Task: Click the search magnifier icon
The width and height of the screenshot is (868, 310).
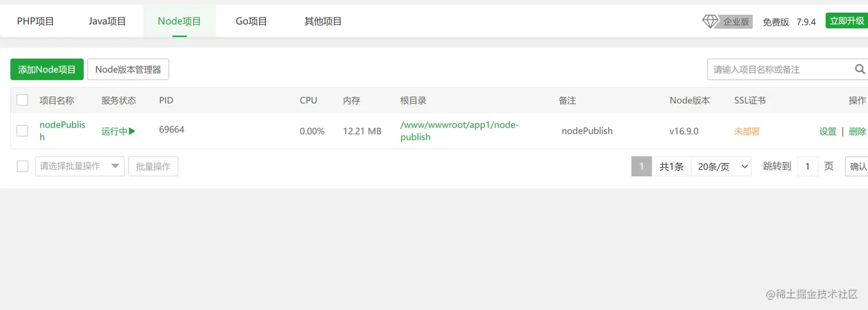Action: pyautogui.click(x=859, y=69)
